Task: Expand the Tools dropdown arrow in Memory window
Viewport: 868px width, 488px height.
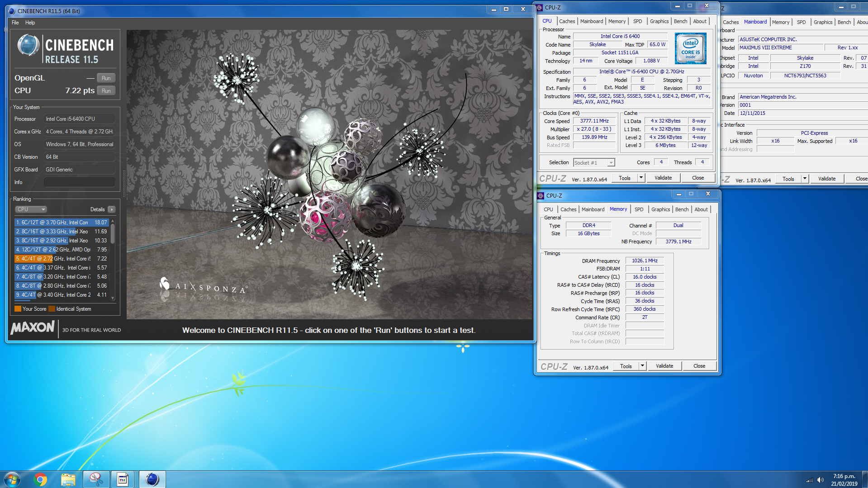Action: tap(642, 366)
